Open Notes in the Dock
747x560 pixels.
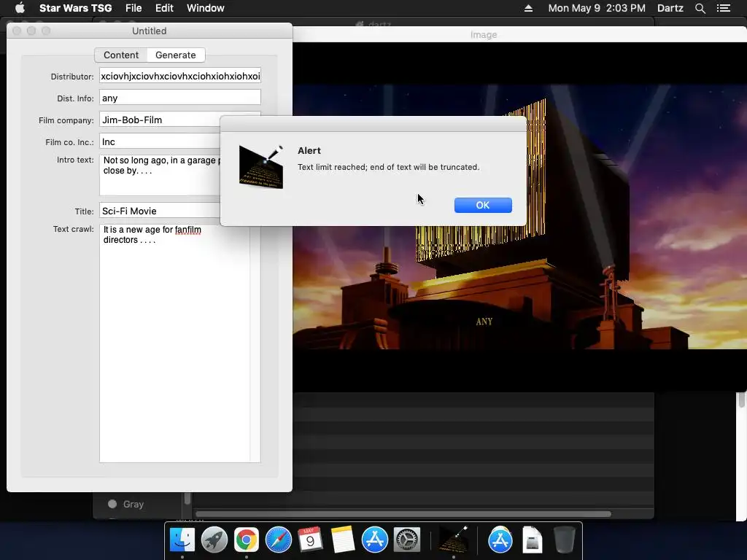pyautogui.click(x=343, y=540)
